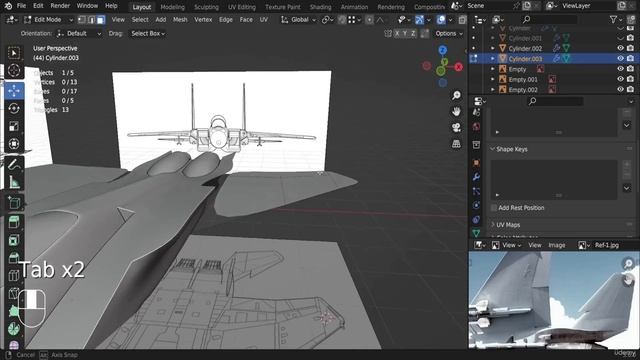The image size is (640, 360).
Task: Hide Cylinder.003 with its eye icon
Action: click(x=620, y=58)
